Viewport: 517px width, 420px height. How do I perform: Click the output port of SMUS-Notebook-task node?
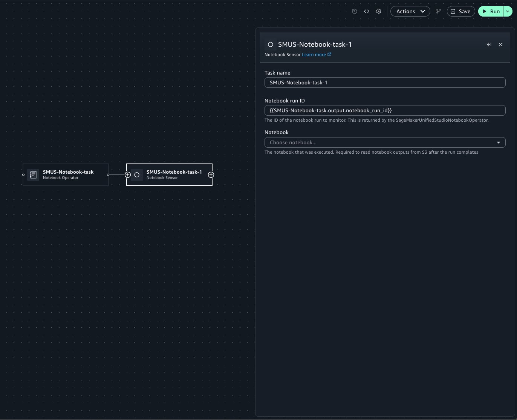(108, 175)
